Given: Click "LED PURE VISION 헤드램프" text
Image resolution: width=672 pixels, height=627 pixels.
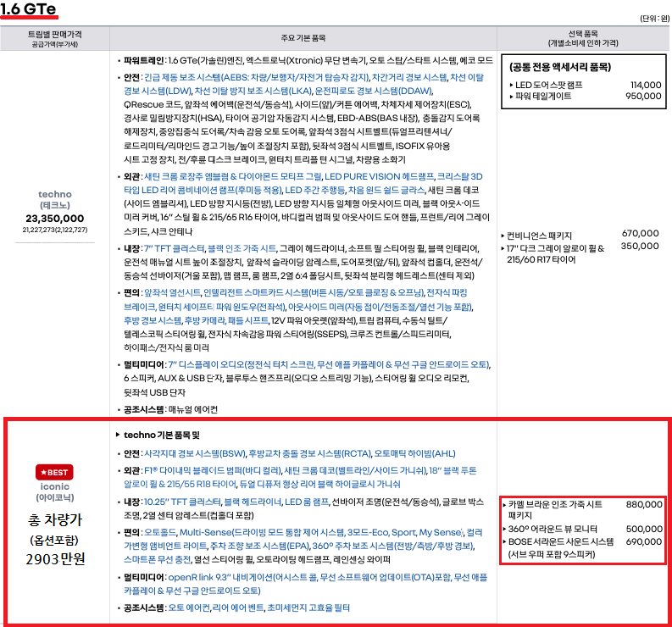Looking at the screenshot, I should (x=380, y=176).
